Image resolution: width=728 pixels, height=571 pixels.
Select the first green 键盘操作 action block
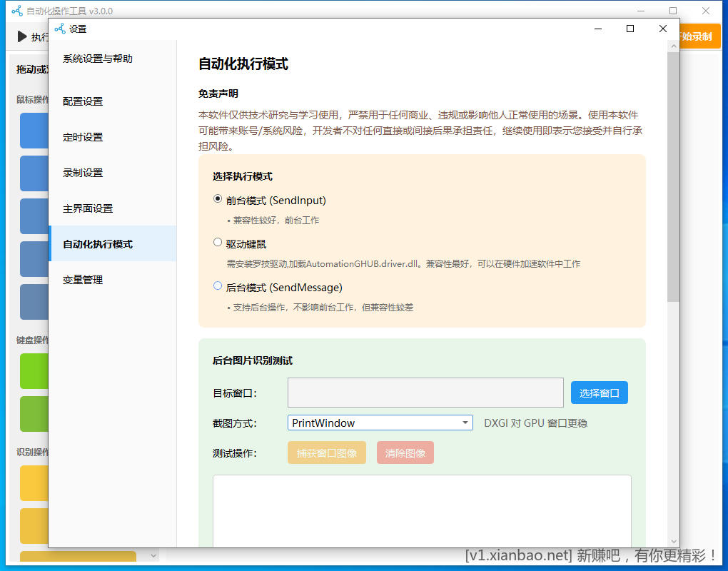(34, 371)
